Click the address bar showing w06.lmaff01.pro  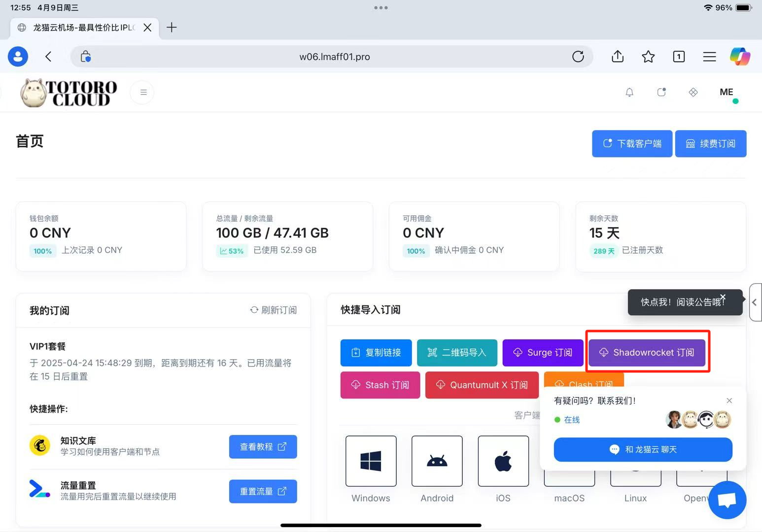tap(334, 57)
